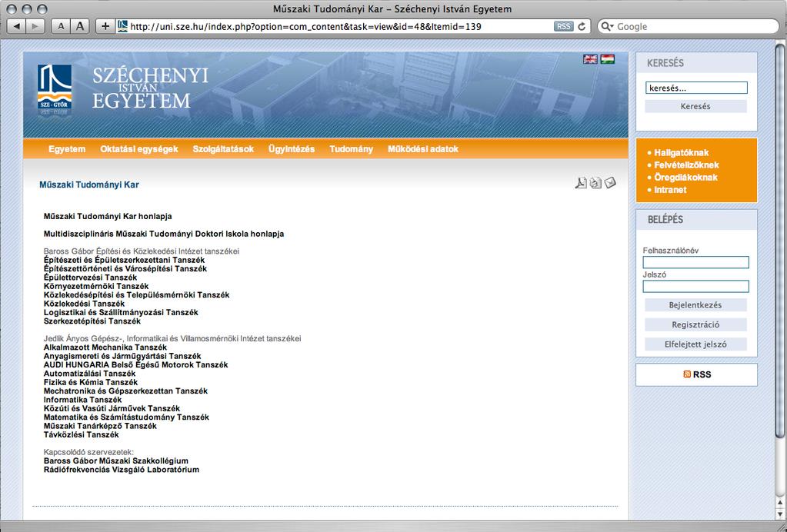Screen dimensions: 787x532
Task: Decrease text size with small A button
Action: click(x=61, y=26)
